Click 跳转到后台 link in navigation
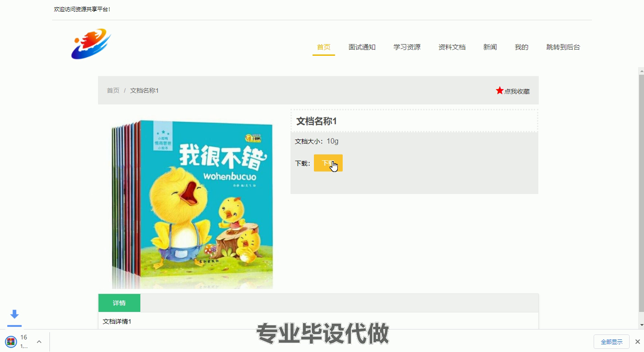644x352 pixels. (x=563, y=47)
